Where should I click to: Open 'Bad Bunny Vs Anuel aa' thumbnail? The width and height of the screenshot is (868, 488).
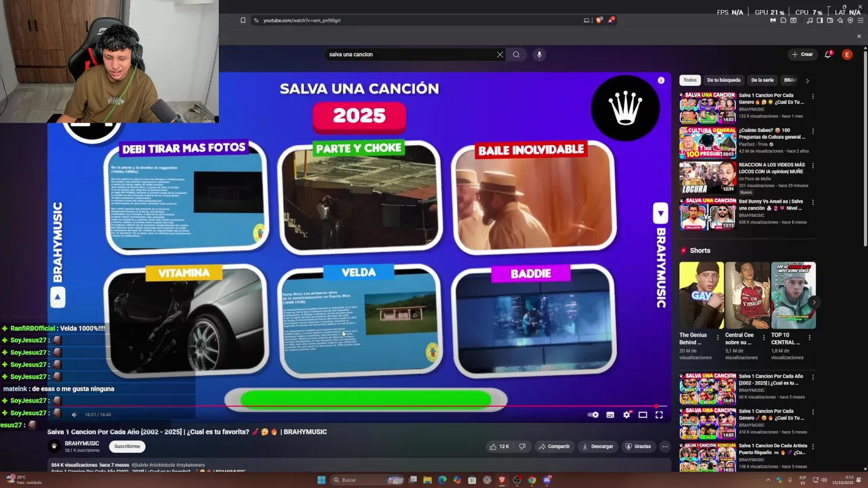(707, 214)
